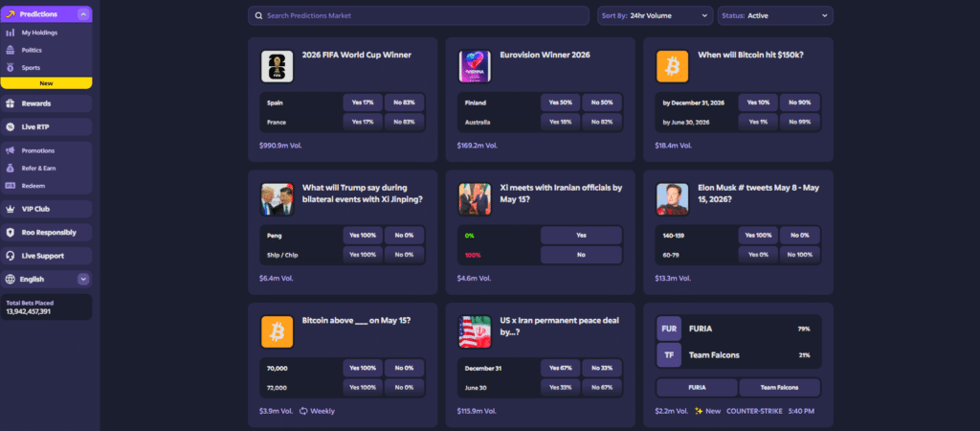Image resolution: width=980 pixels, height=431 pixels.
Task: Select No 0% for Ship / Chip
Action: click(405, 255)
